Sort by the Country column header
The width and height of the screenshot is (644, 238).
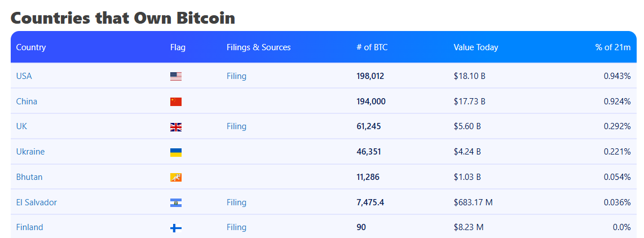click(31, 47)
